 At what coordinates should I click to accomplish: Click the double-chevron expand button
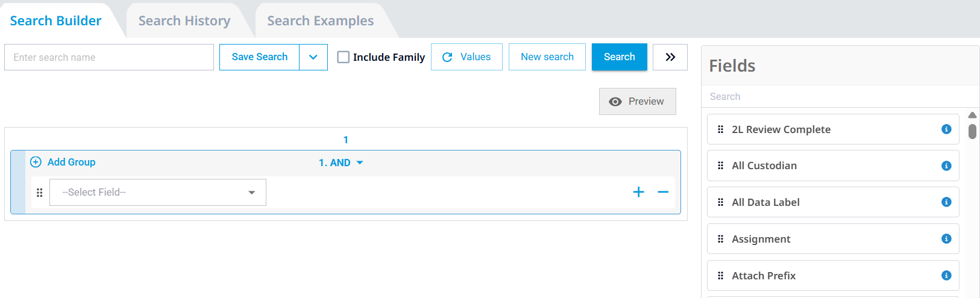coord(670,57)
